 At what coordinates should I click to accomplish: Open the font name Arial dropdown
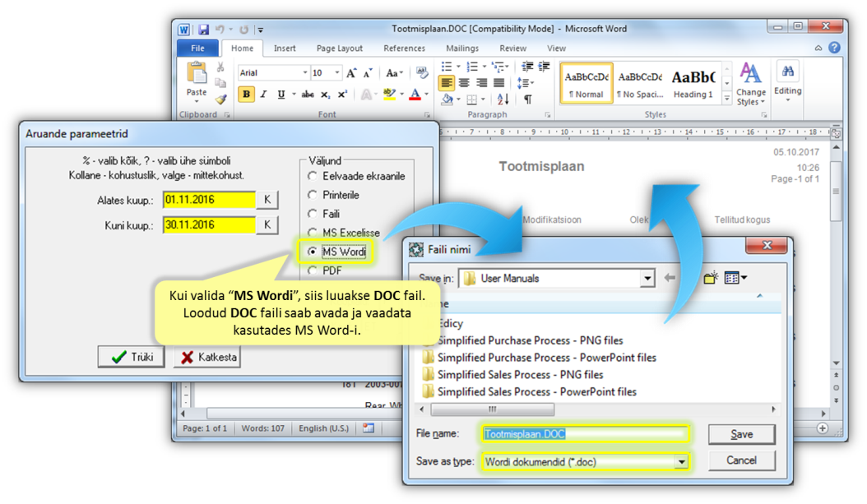click(304, 73)
